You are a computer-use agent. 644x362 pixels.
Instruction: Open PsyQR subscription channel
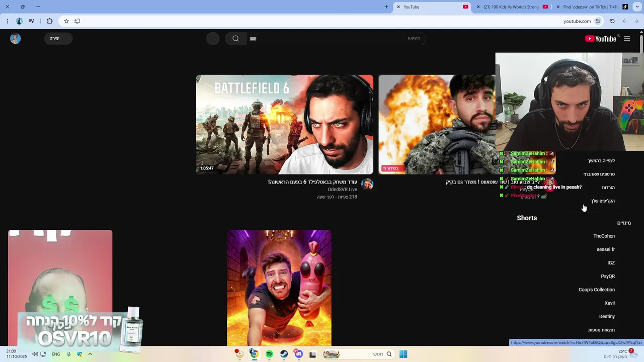pyautogui.click(x=608, y=276)
